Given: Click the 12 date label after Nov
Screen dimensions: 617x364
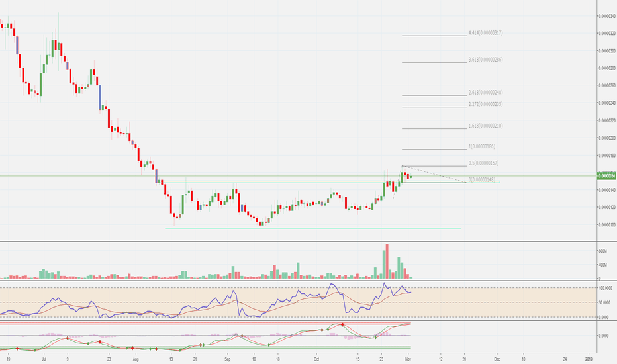Looking at the screenshot, I should click(440, 359).
